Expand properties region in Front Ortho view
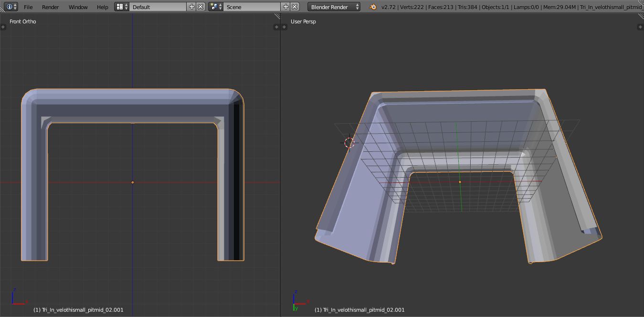 tap(276, 27)
